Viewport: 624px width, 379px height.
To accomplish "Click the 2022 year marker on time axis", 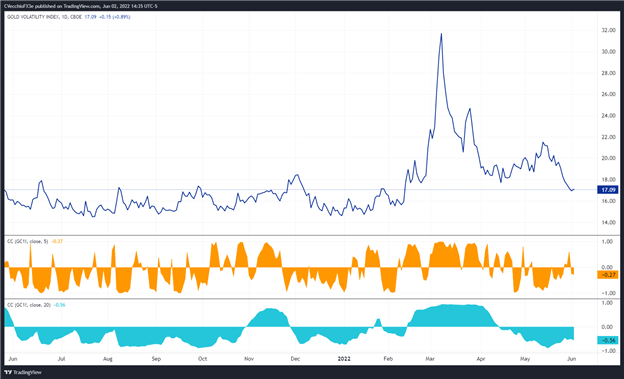I will tap(344, 359).
